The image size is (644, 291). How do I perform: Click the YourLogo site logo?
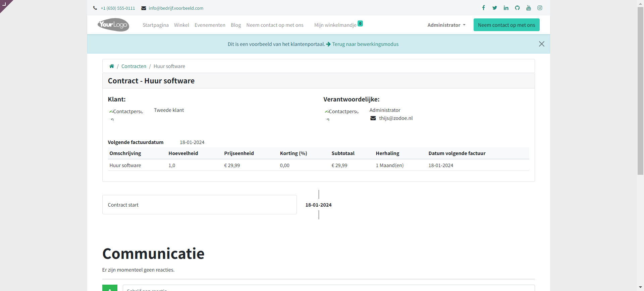113,25
